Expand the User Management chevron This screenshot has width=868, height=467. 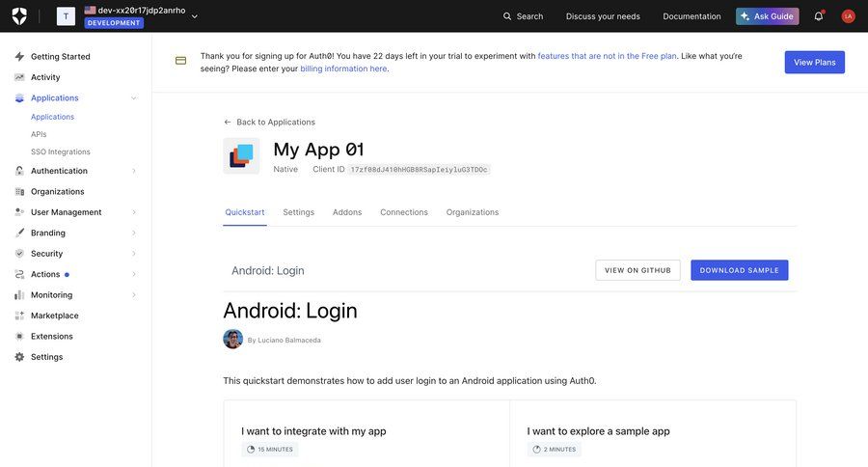pyautogui.click(x=133, y=212)
